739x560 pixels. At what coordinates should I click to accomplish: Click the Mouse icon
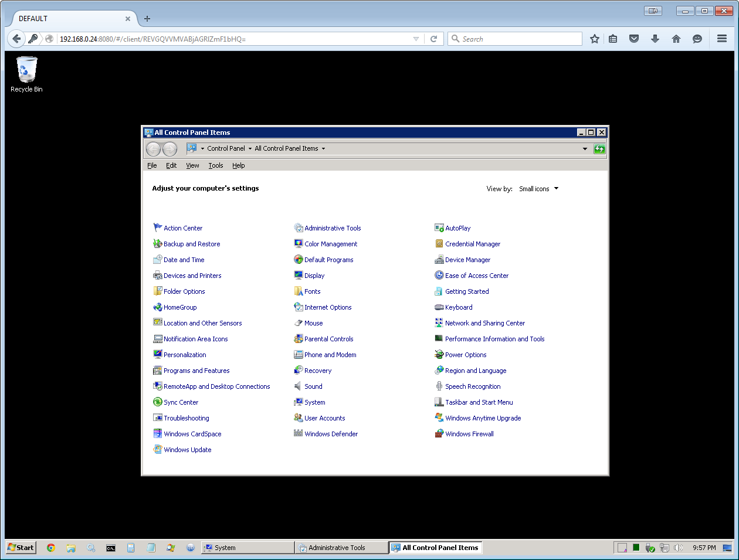pos(298,323)
